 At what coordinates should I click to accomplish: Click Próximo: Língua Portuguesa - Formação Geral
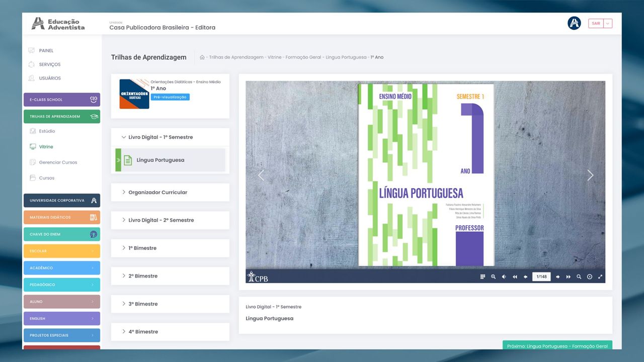(557, 345)
